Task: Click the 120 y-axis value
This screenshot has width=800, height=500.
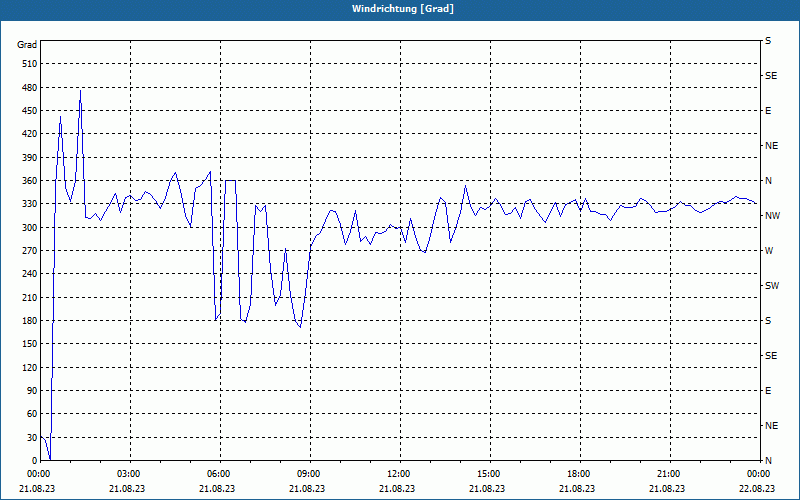Action: pos(30,367)
